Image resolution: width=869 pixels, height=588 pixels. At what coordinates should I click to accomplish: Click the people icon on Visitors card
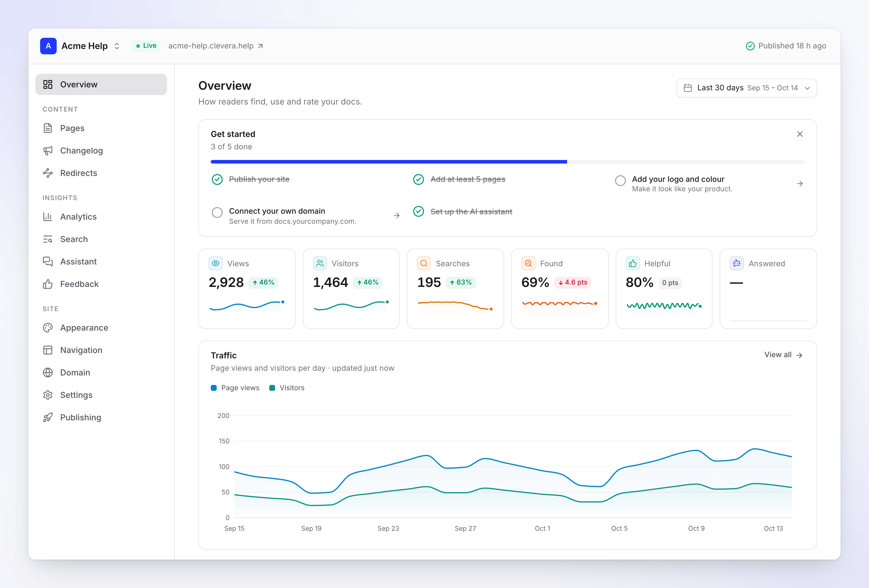[320, 263]
